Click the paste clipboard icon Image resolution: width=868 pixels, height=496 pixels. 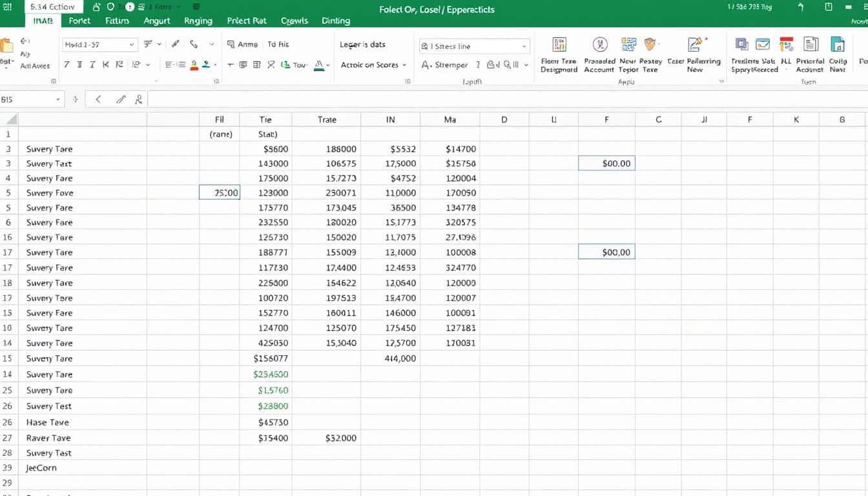(6, 45)
